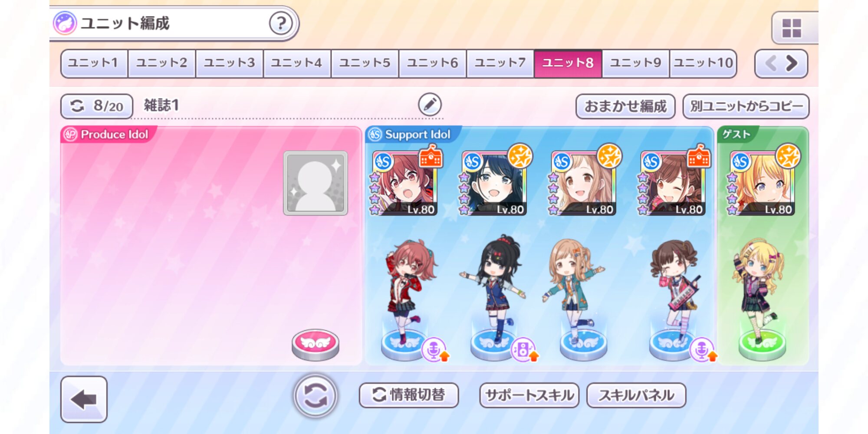The width and height of the screenshot is (868, 434).
Task: Click the おまかせ編成 auto-formation button
Action: (625, 106)
